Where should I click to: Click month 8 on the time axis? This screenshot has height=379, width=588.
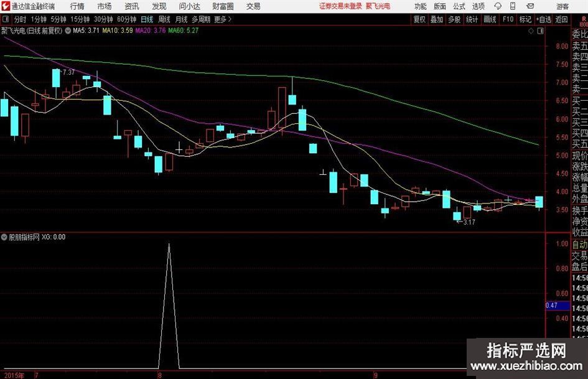pyautogui.click(x=160, y=375)
